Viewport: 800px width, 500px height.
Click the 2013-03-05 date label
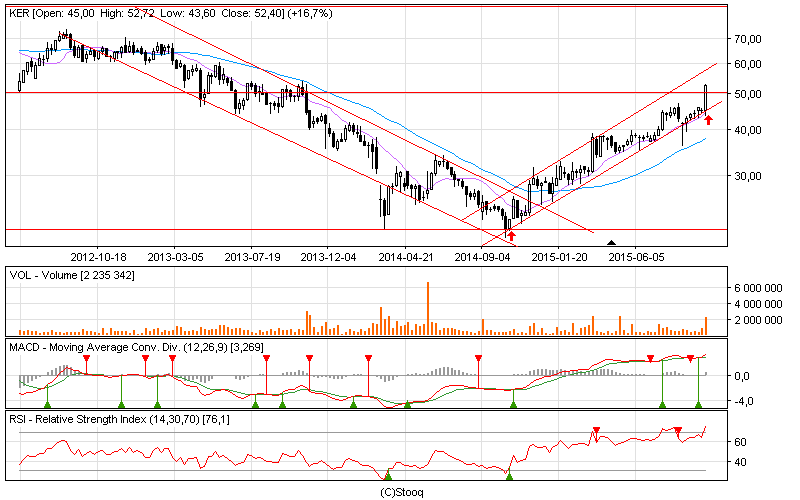click(175, 257)
